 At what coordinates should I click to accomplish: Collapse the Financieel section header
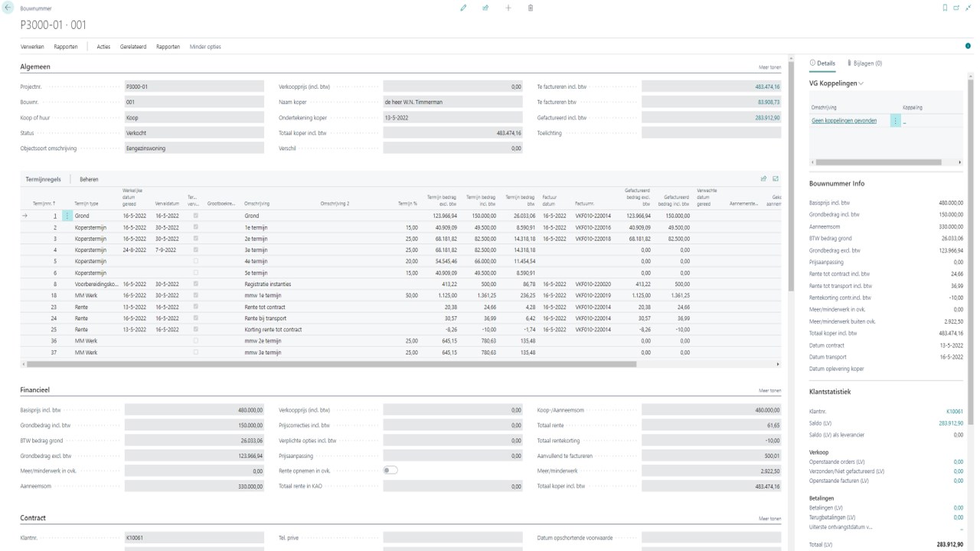[35, 390]
